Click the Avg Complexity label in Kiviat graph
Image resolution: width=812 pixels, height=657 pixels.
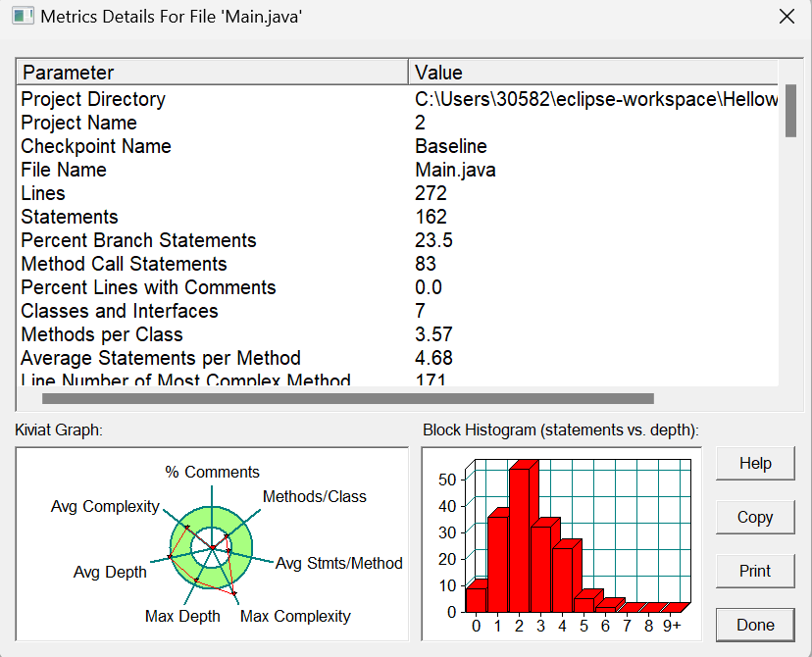tap(105, 506)
